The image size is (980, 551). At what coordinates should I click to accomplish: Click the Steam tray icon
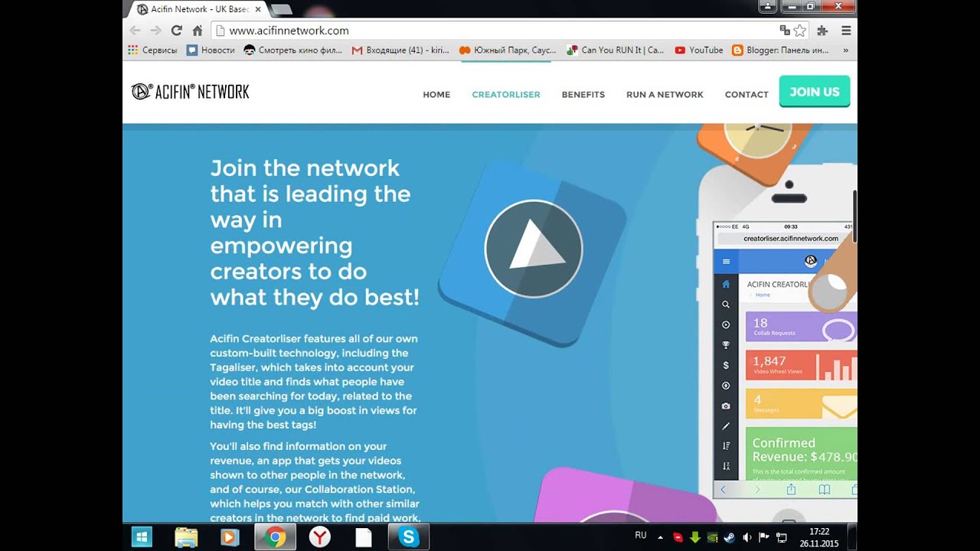click(x=729, y=537)
